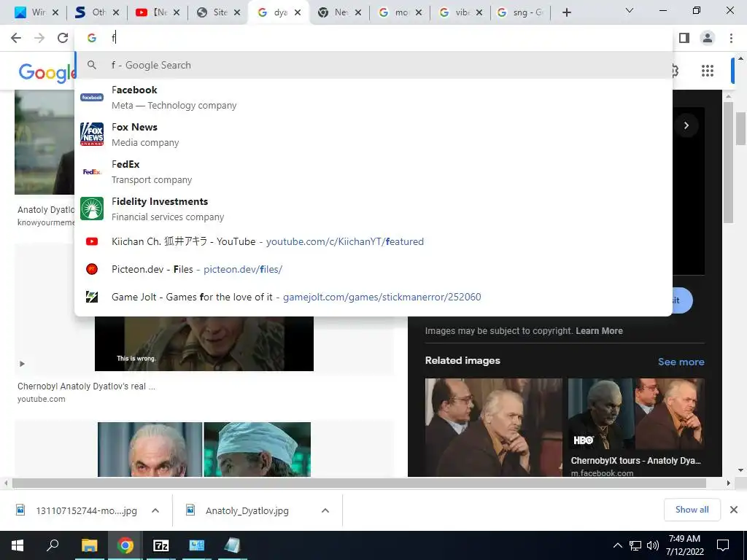Open the volume tray icon
Screen dimensions: 747x560
tap(652, 545)
